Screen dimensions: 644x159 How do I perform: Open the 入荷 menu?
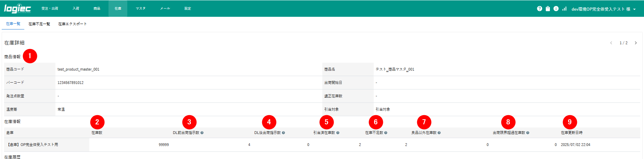(x=76, y=9)
